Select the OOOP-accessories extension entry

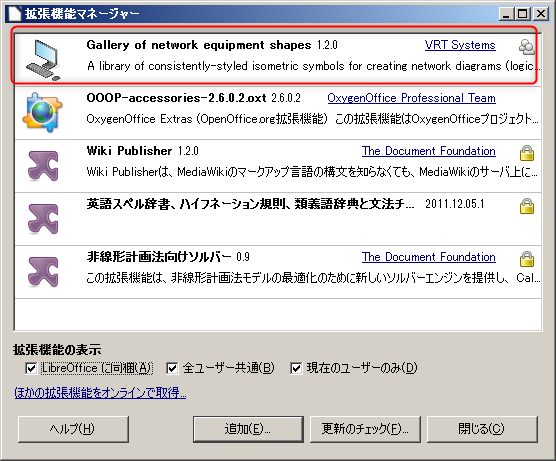pyautogui.click(x=278, y=113)
